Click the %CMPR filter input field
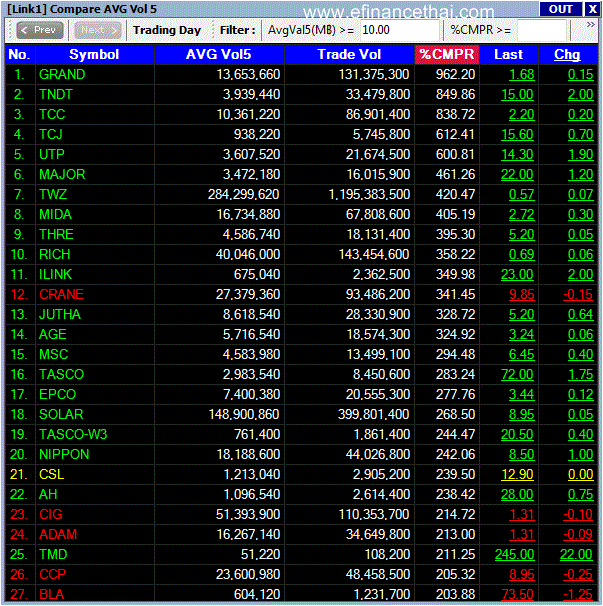603x606 pixels. click(542, 30)
